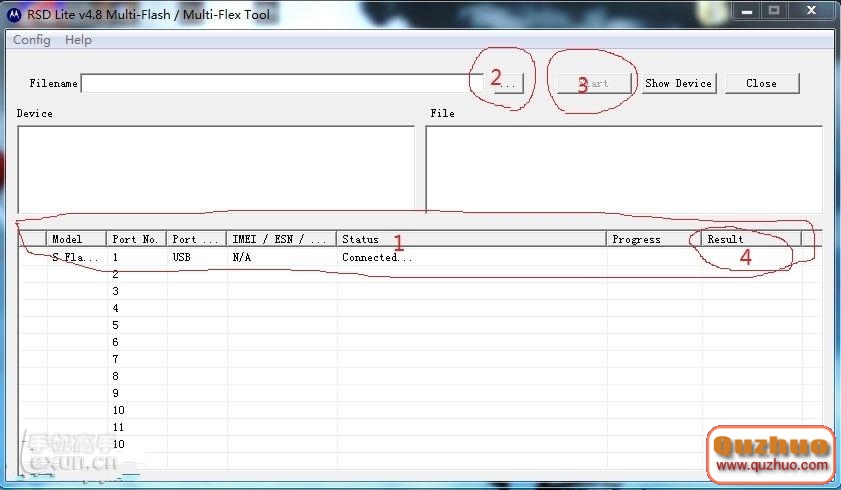Select port number 7 row
This screenshot has width=841, height=490.
click(x=420, y=359)
